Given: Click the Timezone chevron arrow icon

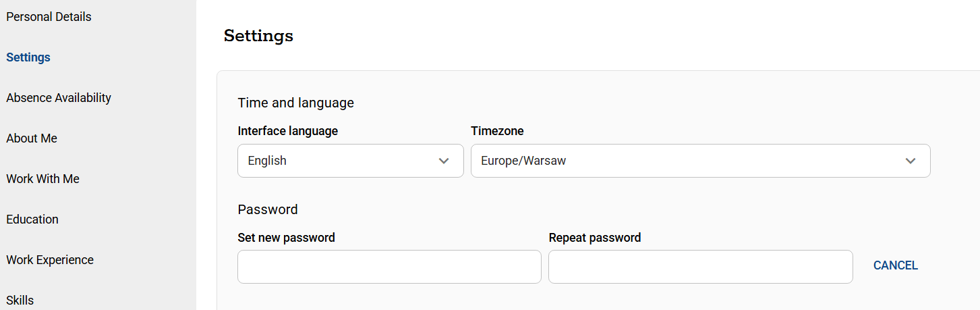Looking at the screenshot, I should point(911,161).
